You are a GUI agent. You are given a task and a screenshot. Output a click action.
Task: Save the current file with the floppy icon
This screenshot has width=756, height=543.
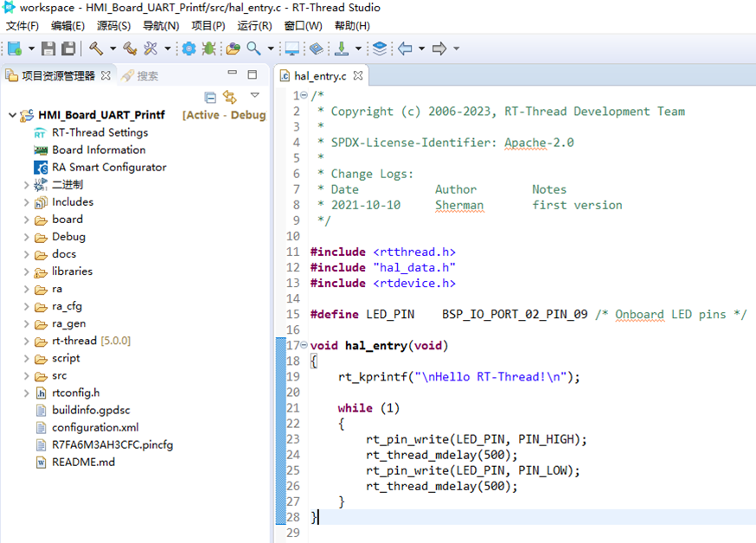point(48,48)
